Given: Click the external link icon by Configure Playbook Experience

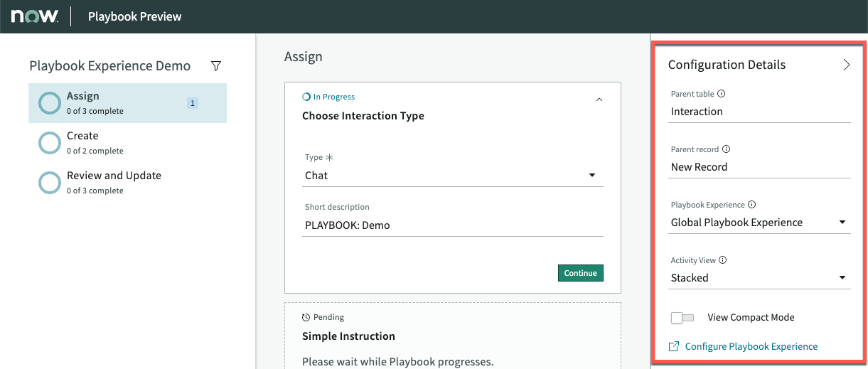Looking at the screenshot, I should pos(674,346).
